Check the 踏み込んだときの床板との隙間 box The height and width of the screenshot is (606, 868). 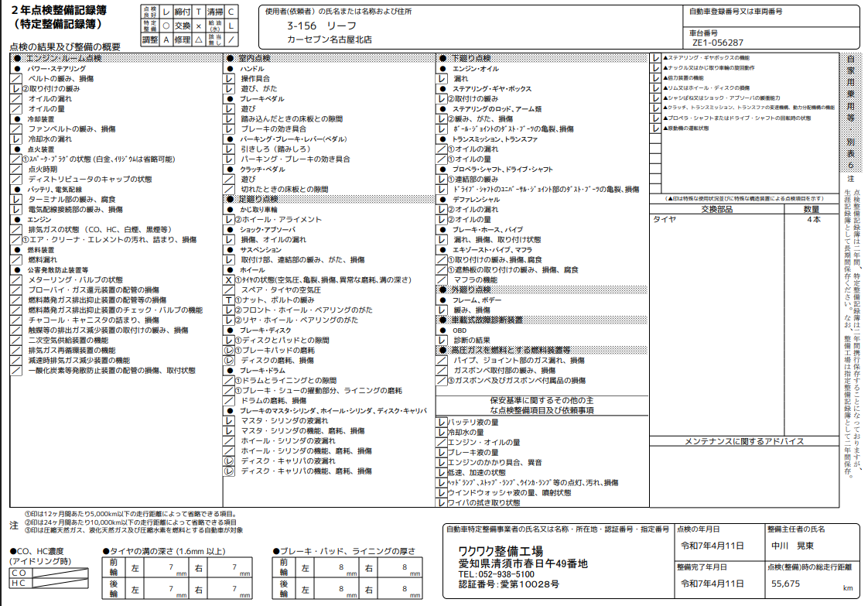(229, 119)
